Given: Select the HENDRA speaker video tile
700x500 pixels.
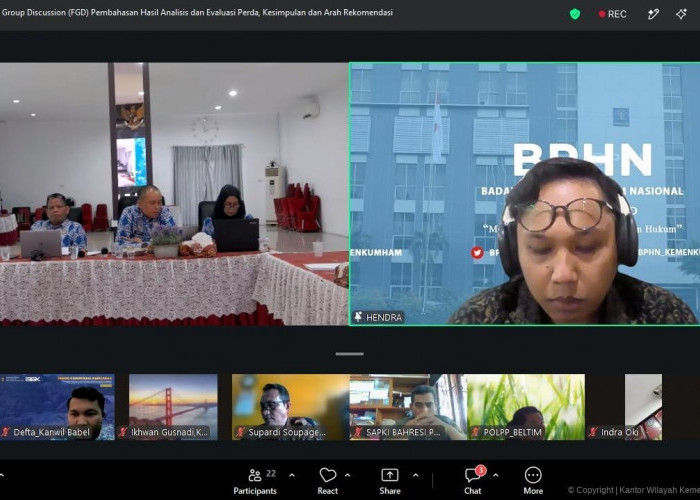Looking at the screenshot, I should pyautogui.click(x=525, y=194).
